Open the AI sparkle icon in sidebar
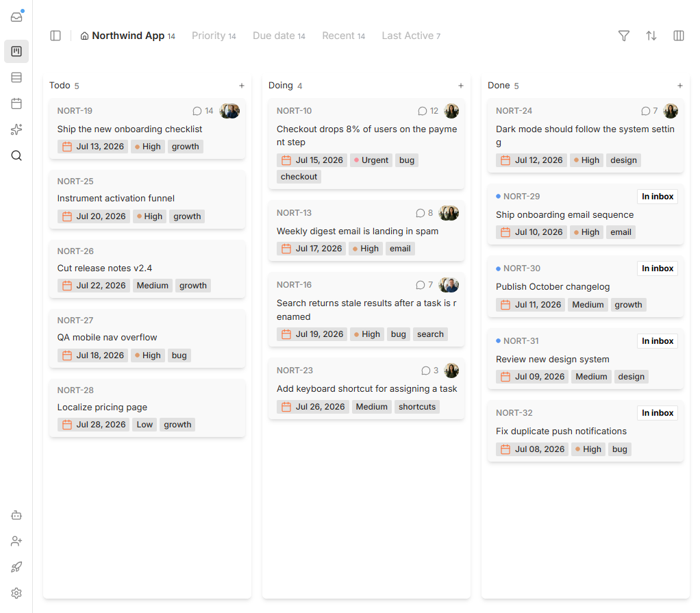Screen dimensions: 700x613 pyautogui.click(x=16, y=129)
